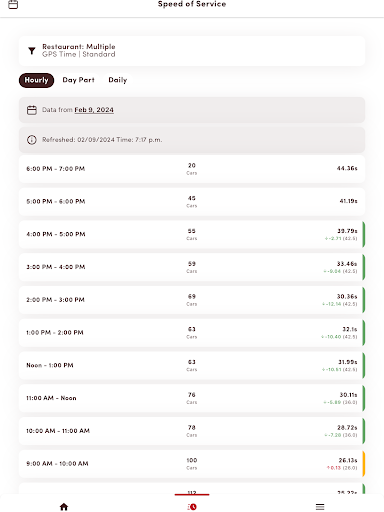Open the hamburger menu icon
384x512 pixels.
pos(320,507)
